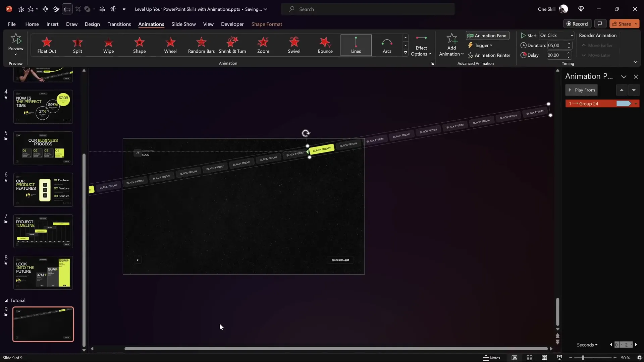Collapse the ribbon with chevron
Image resolution: width=644 pixels, height=362 pixels.
tap(635, 62)
